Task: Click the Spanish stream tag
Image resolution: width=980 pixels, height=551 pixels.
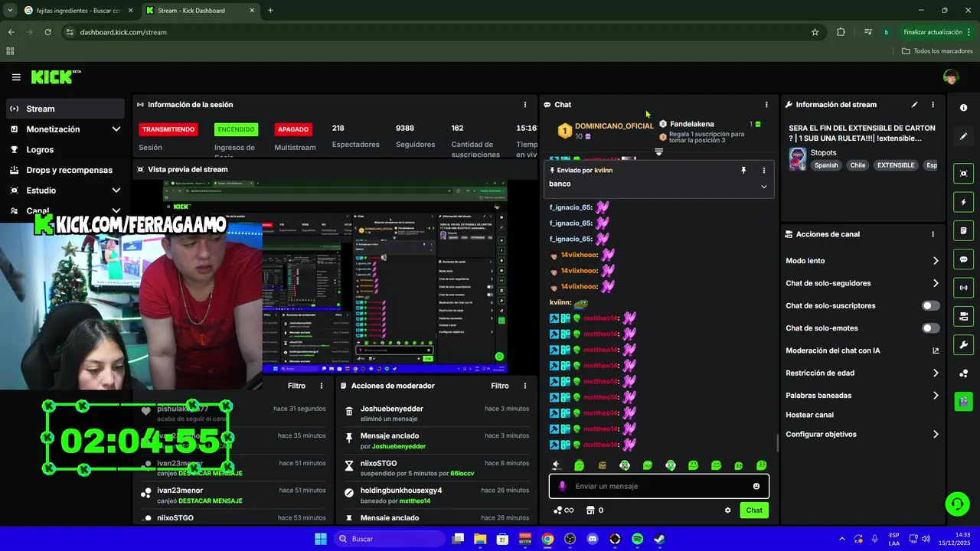Action: (826, 165)
